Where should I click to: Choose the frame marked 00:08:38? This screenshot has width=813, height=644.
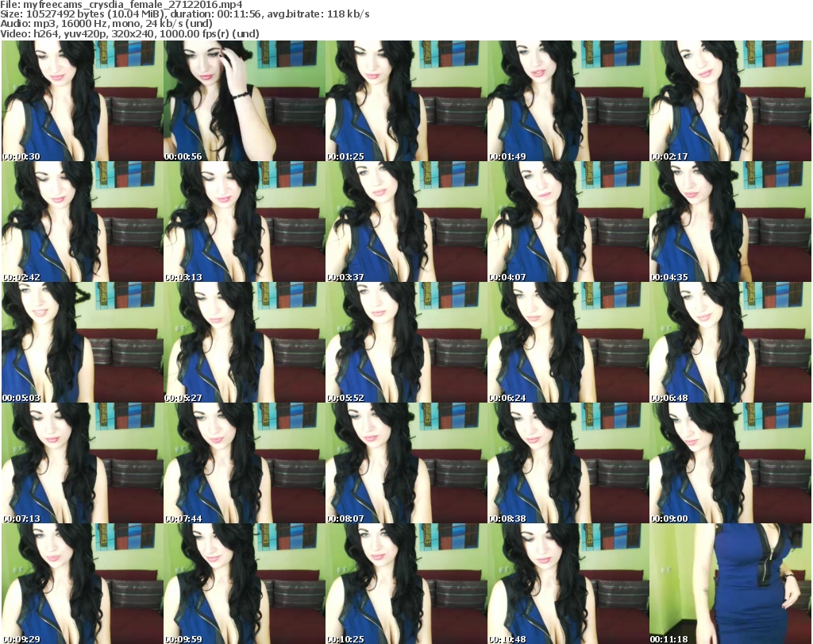click(568, 463)
